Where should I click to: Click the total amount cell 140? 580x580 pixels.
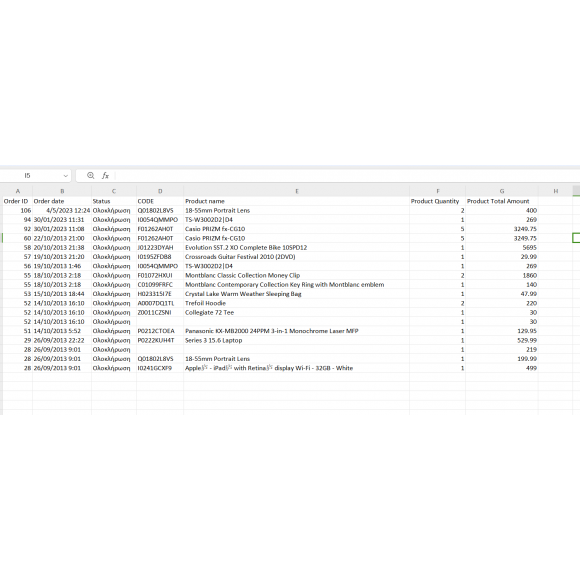click(x=502, y=284)
